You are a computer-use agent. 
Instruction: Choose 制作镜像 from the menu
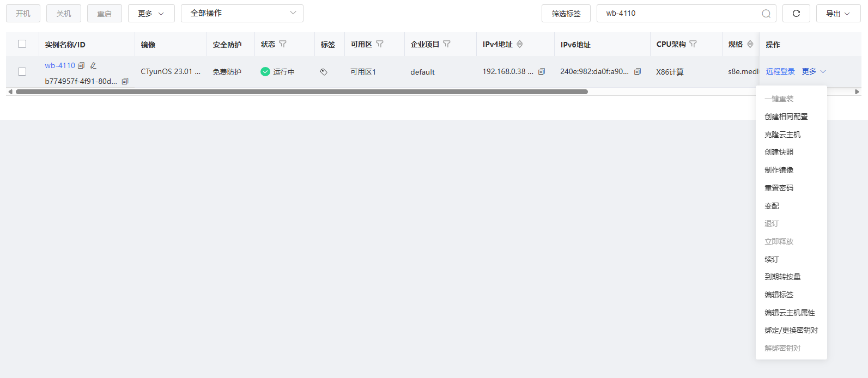791,170
